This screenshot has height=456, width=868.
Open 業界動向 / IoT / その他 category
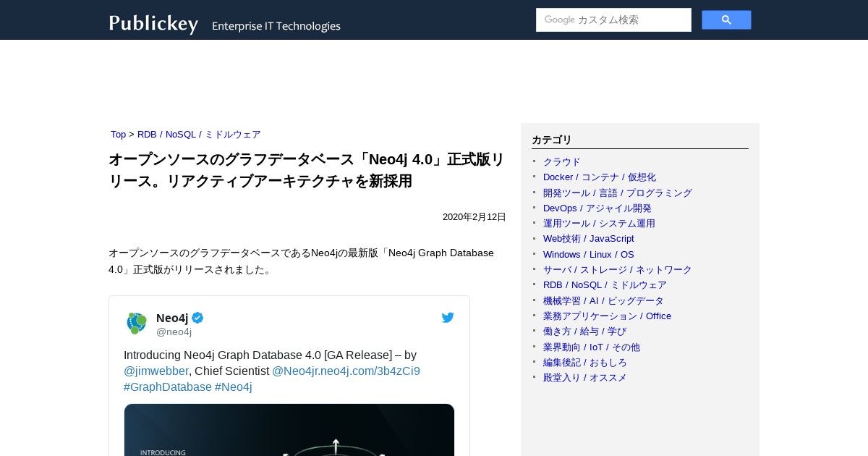592,347
